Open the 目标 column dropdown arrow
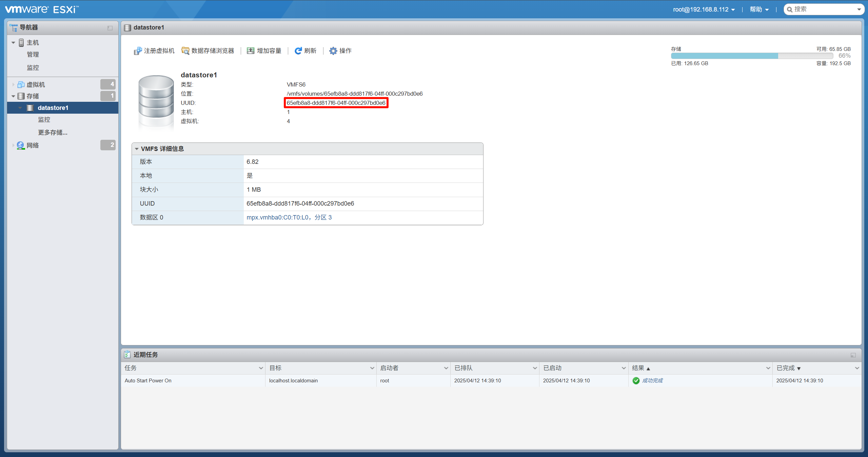The width and height of the screenshot is (868, 457). pyautogui.click(x=372, y=368)
